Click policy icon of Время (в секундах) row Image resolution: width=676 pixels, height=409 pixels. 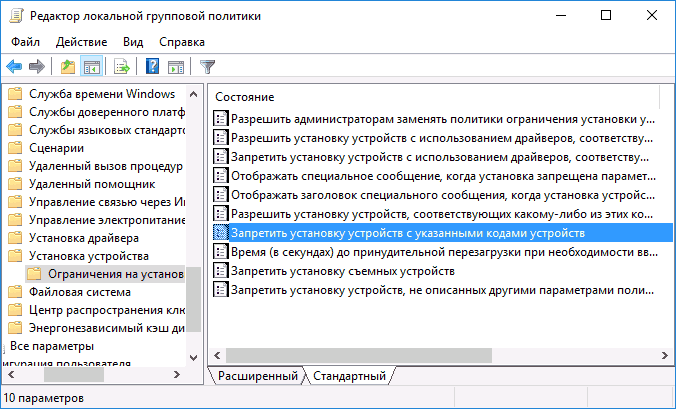click(x=220, y=252)
